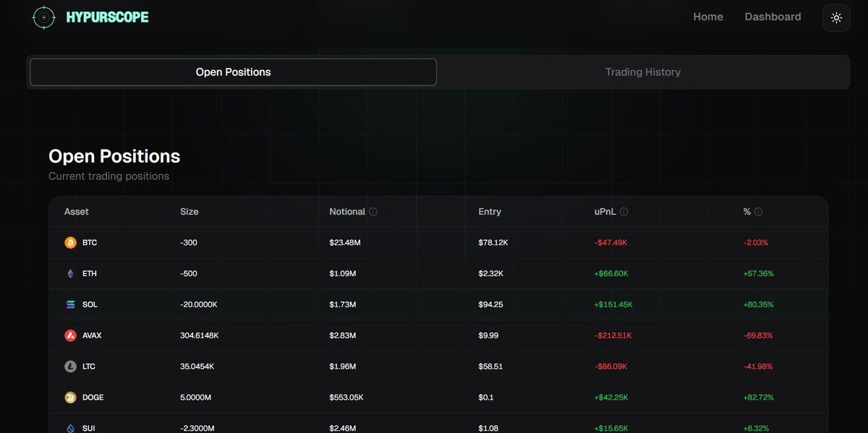Select the ETH asset label
The width and height of the screenshot is (868, 433).
90,274
